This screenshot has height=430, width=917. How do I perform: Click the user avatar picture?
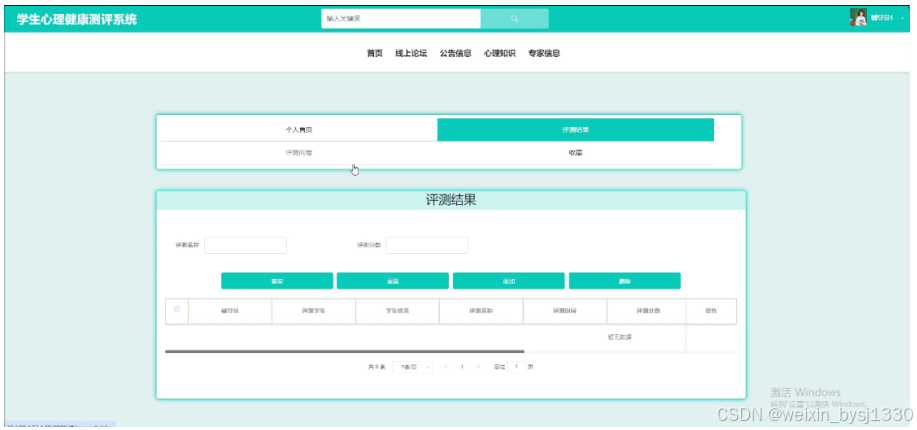click(858, 18)
